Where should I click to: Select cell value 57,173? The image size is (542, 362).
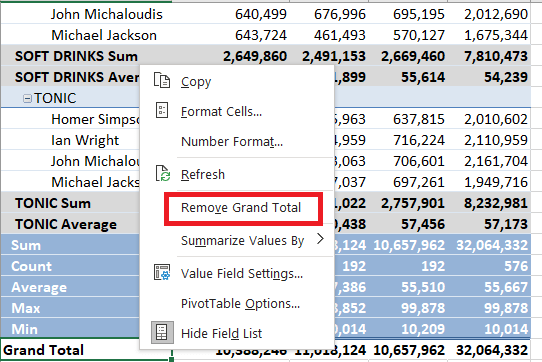point(506,224)
